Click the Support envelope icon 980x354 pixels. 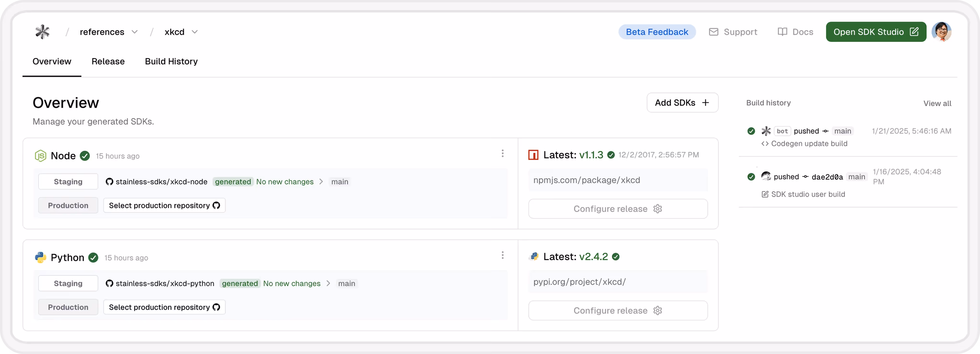coord(713,32)
